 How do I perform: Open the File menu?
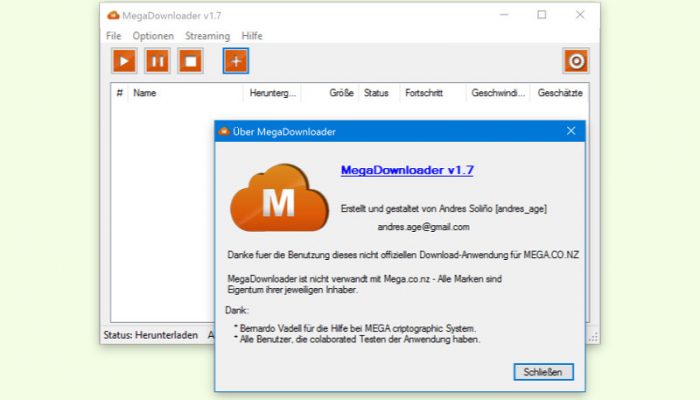click(x=113, y=36)
